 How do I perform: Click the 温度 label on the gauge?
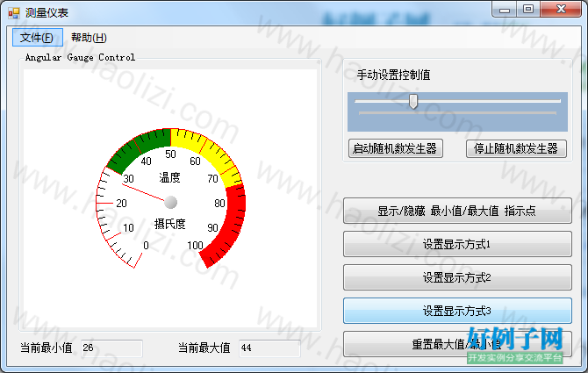click(x=169, y=177)
